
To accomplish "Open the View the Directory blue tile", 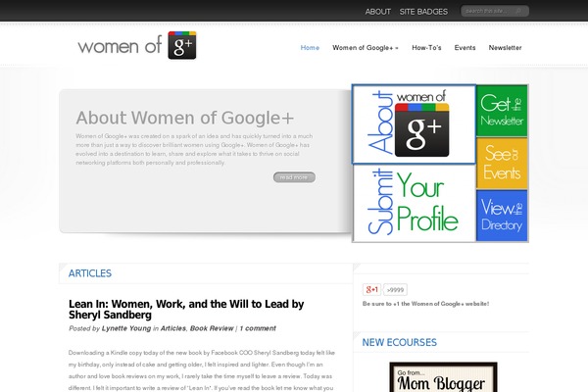I will click(x=502, y=216).
